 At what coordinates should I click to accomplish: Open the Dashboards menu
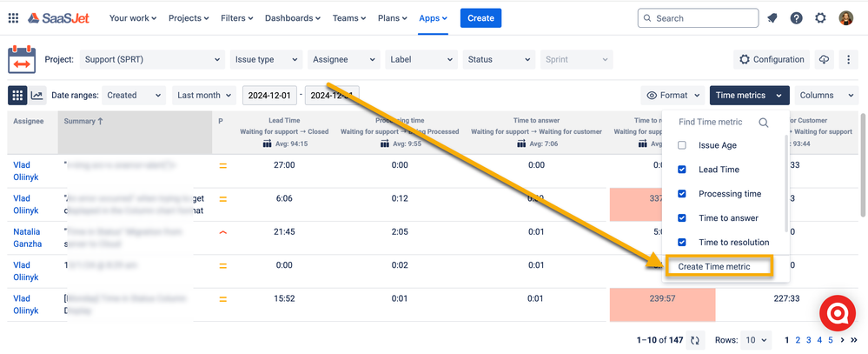coord(293,18)
